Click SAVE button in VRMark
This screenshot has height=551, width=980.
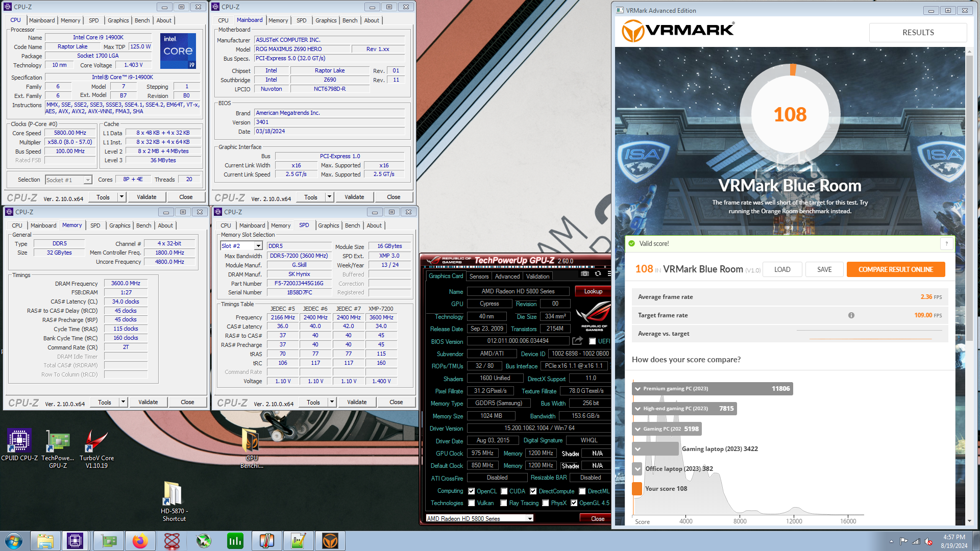click(x=824, y=269)
